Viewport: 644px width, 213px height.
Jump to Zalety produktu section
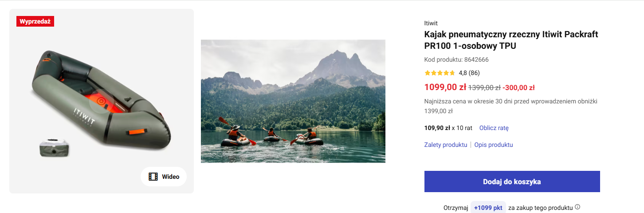click(x=445, y=145)
